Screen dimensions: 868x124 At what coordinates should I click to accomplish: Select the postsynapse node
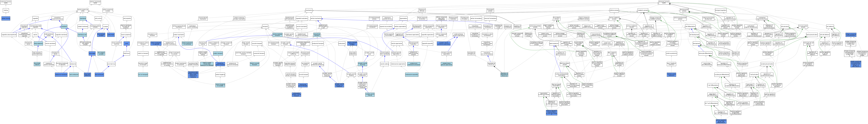(x=111, y=35)
